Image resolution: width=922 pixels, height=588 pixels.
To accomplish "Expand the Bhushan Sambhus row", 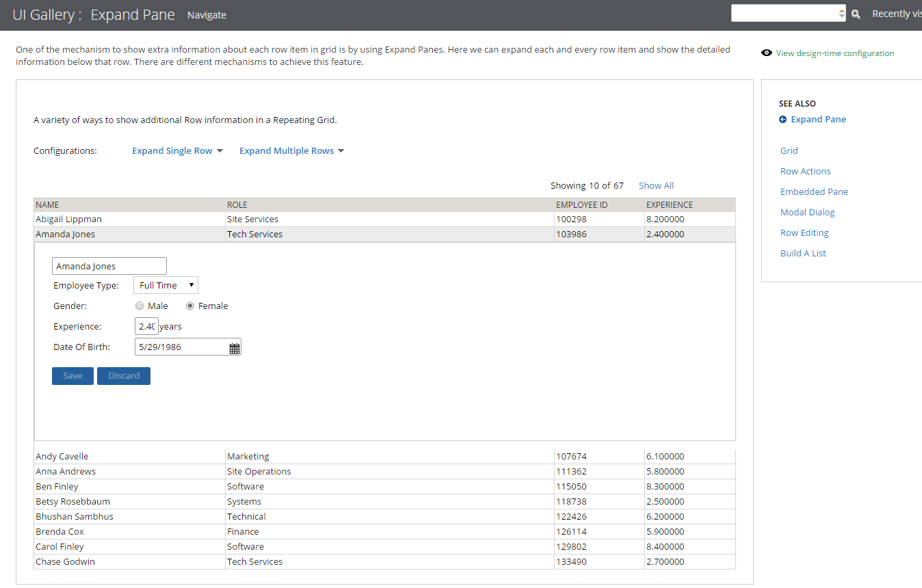I will (x=384, y=517).
